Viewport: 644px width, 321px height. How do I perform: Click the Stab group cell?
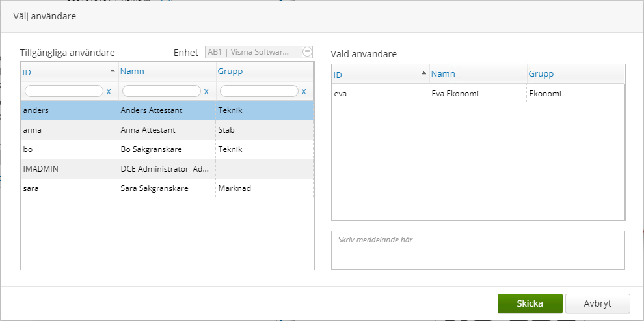coord(265,130)
